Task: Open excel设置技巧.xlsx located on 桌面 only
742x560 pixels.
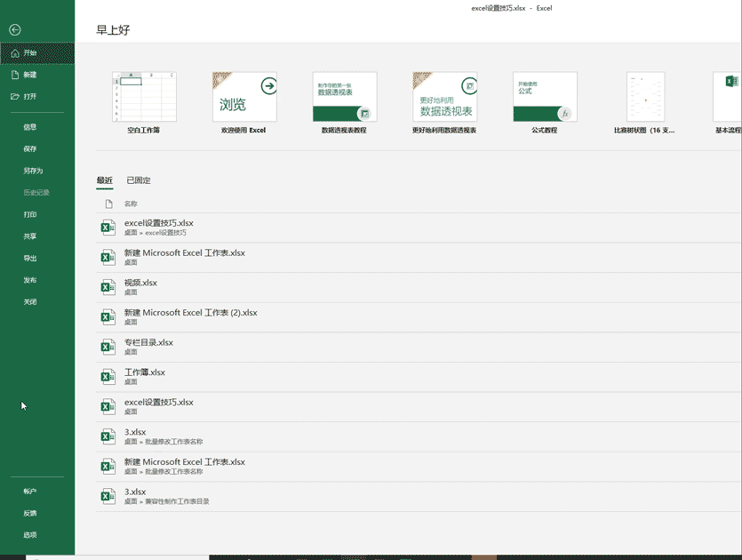Action: click(x=419, y=406)
